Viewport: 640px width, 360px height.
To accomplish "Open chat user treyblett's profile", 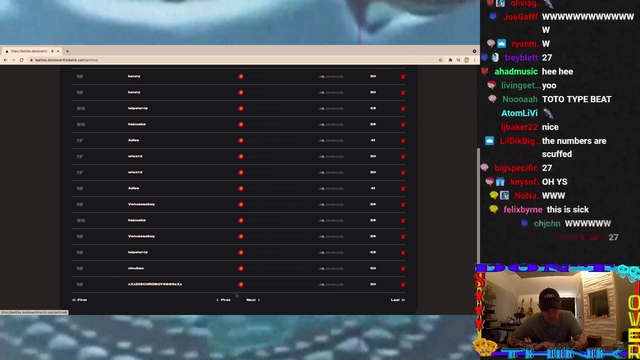I will coord(521,58).
